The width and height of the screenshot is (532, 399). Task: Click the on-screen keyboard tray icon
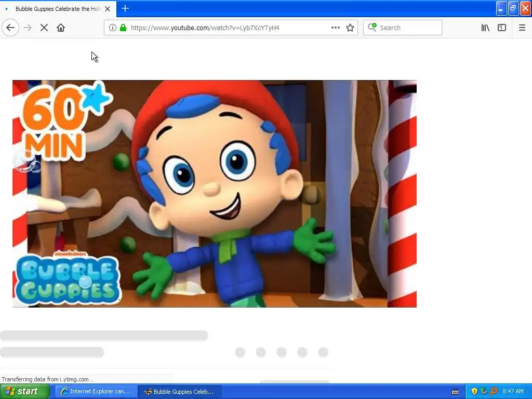point(455,392)
